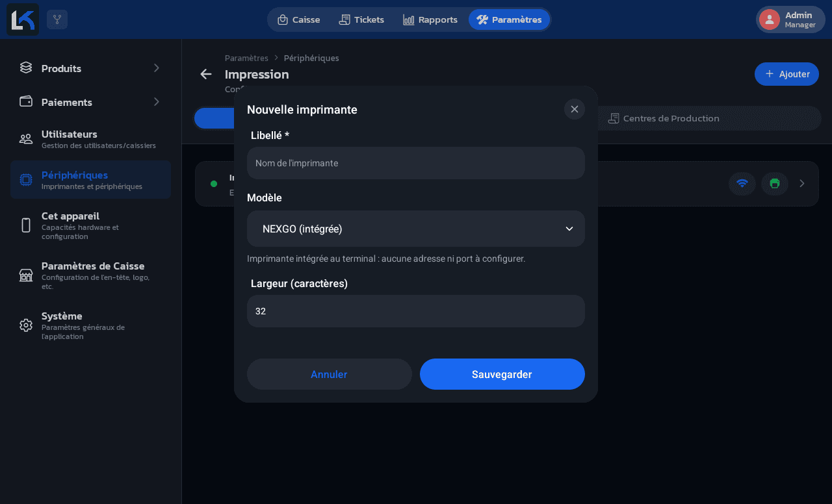This screenshot has height=504, width=832.
Task: Click the Wi-Fi icon on printer row
Action: click(x=742, y=184)
